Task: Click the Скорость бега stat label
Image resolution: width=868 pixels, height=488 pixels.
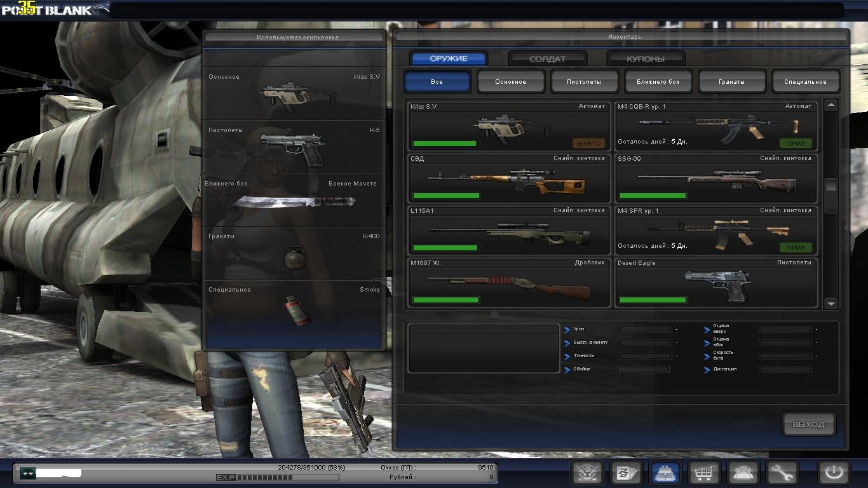Action: pos(723,355)
